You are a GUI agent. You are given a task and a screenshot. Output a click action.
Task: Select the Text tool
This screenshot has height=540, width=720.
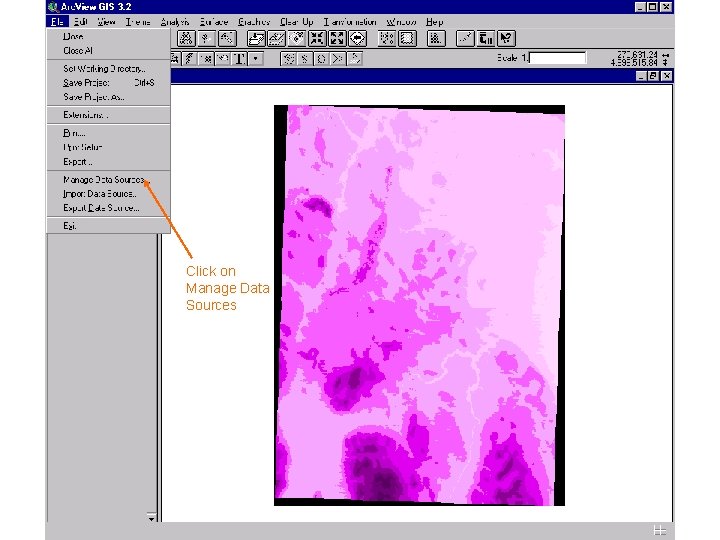pyautogui.click(x=241, y=59)
